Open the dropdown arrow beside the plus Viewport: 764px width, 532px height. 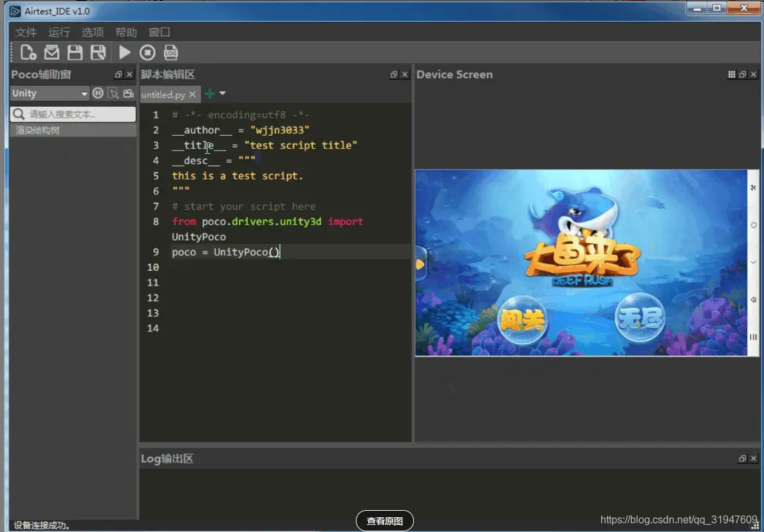(222, 93)
